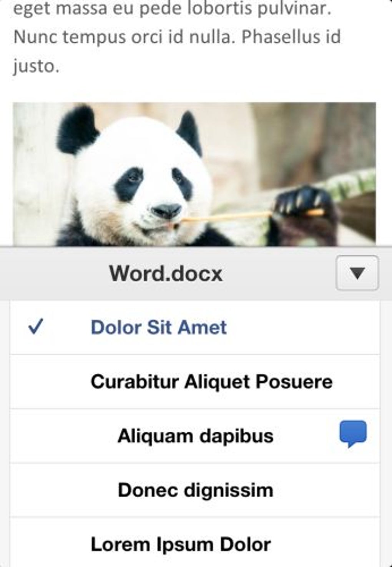The image size is (392, 567).
Task: Click blank space between paragraph and photo
Action: coord(194,90)
